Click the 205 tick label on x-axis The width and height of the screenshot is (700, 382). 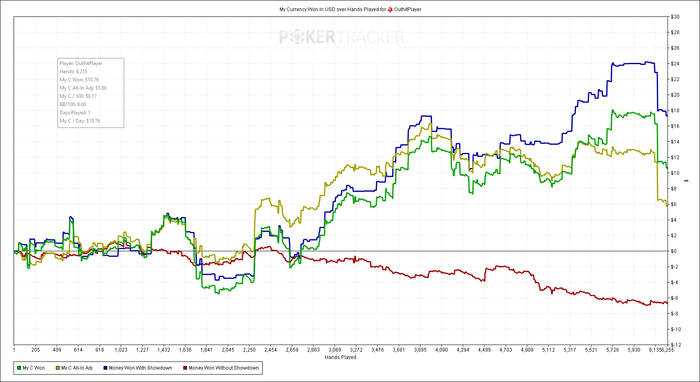tap(35, 350)
